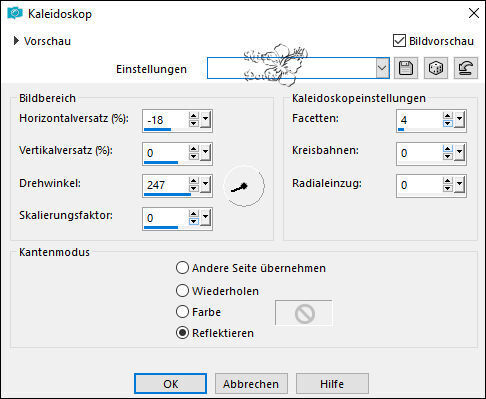Image resolution: width=486 pixels, height=399 pixels.
Task: Confirm the dialog with OK
Action: coord(170,384)
